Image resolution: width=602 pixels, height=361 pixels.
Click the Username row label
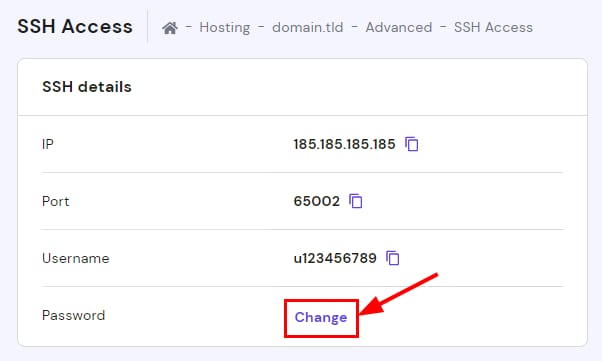click(x=76, y=258)
